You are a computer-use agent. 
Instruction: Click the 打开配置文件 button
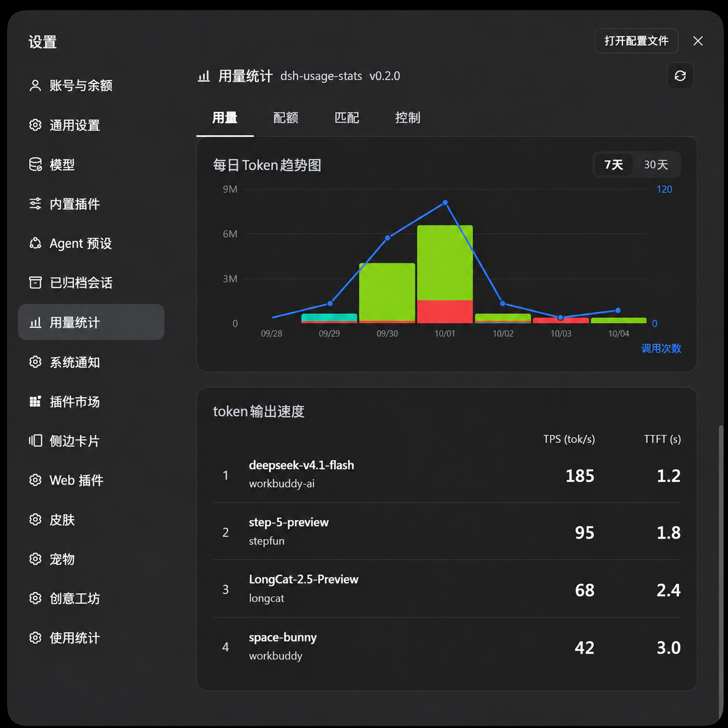636,41
